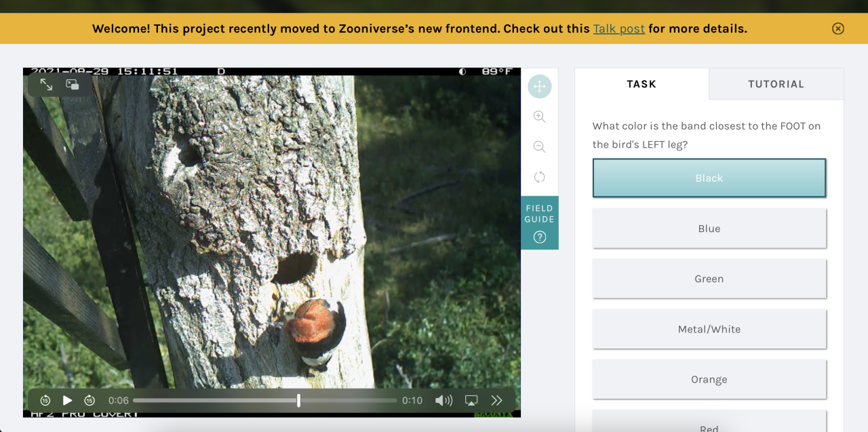Switch to the Tutorial tab
Viewport: 868px width, 432px height.
pyautogui.click(x=776, y=84)
